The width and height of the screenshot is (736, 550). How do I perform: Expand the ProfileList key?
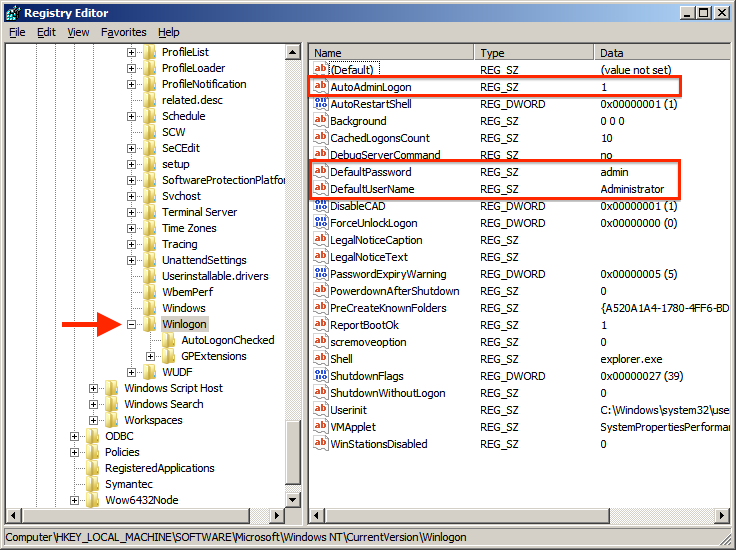point(131,53)
